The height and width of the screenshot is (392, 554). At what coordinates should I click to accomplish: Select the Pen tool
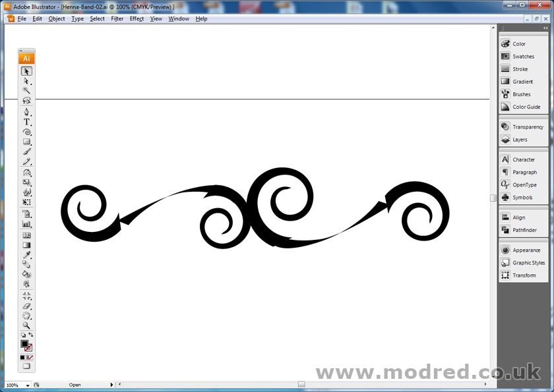tap(27, 111)
